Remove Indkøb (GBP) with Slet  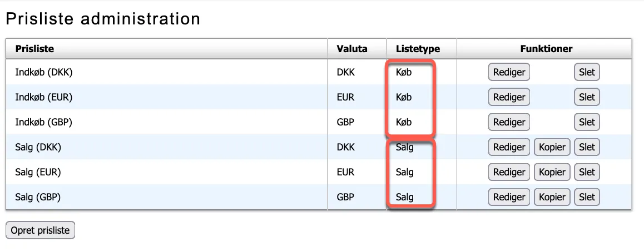click(x=587, y=122)
